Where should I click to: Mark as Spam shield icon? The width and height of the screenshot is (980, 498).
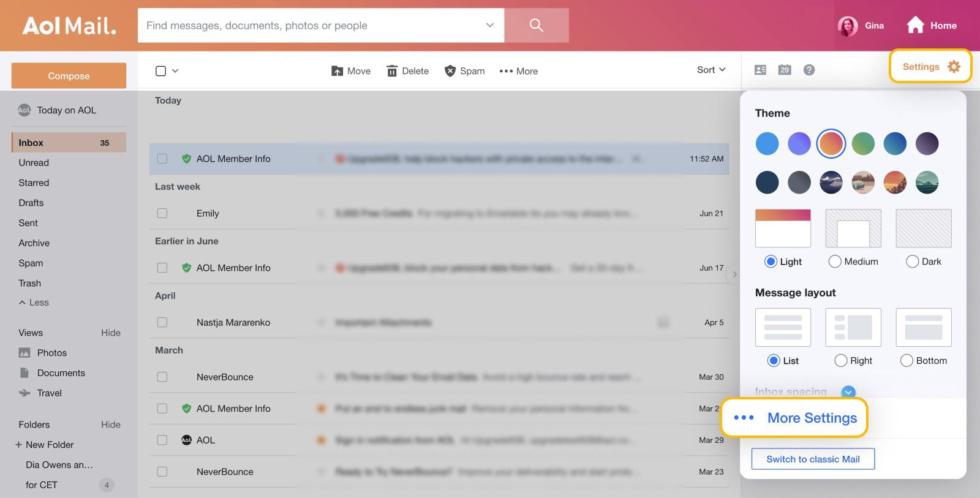[450, 71]
